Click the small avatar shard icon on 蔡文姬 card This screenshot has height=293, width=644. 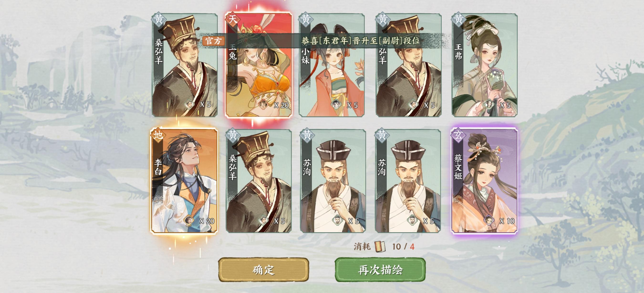488,220
